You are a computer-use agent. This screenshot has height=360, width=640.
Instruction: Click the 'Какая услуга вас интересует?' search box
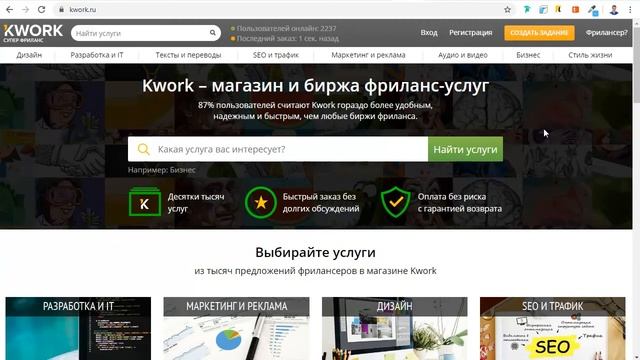(x=278, y=149)
